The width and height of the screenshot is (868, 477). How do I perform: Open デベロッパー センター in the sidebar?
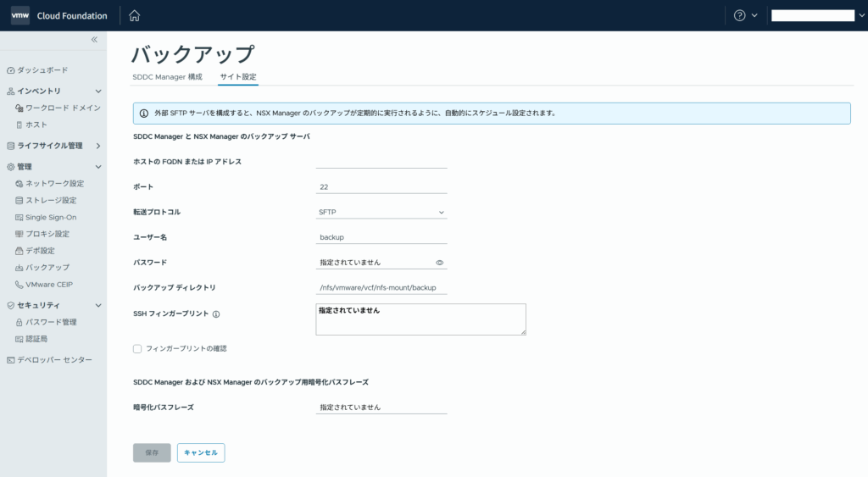[x=54, y=360]
